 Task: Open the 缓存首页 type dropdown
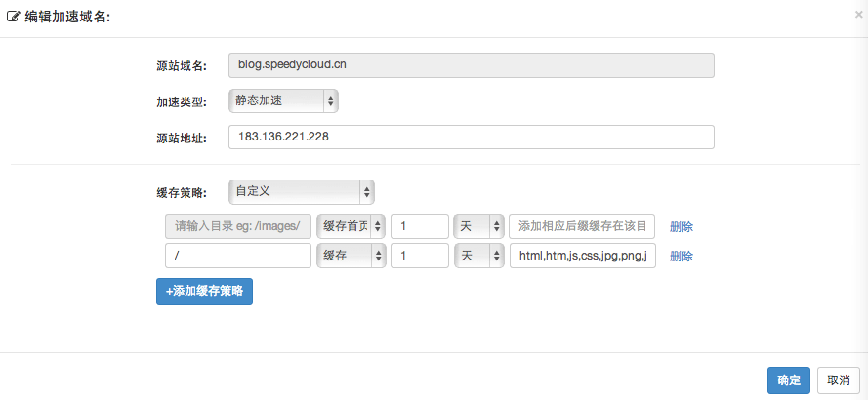pos(351,226)
